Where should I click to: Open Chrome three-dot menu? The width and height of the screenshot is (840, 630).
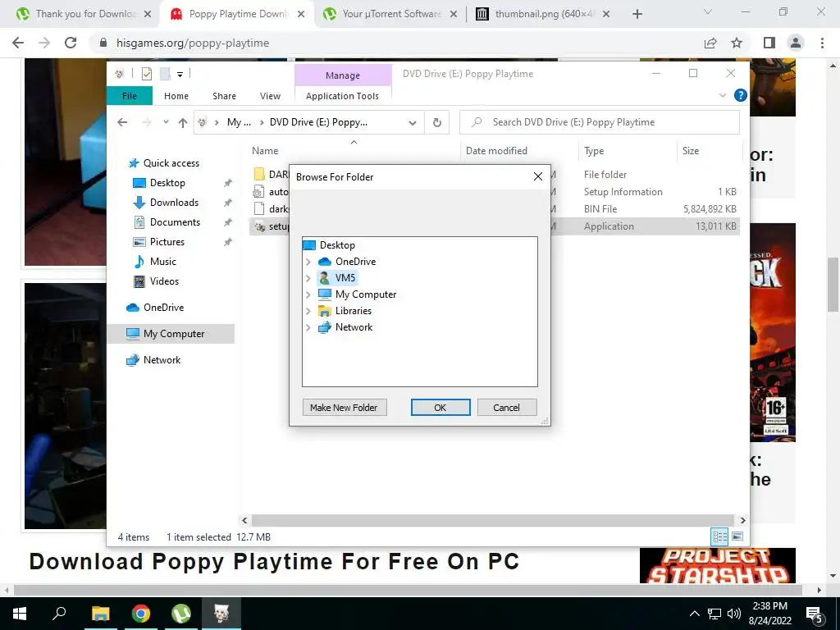(822, 43)
